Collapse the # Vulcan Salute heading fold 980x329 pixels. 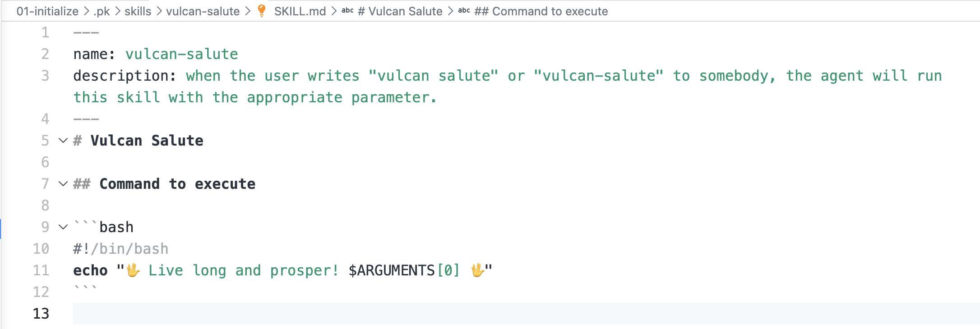[x=63, y=141]
